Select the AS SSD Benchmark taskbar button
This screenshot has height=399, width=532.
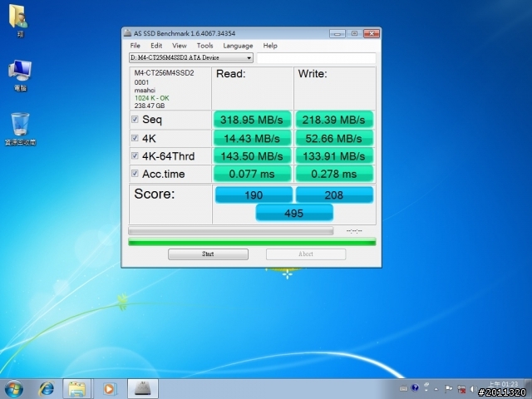143,389
